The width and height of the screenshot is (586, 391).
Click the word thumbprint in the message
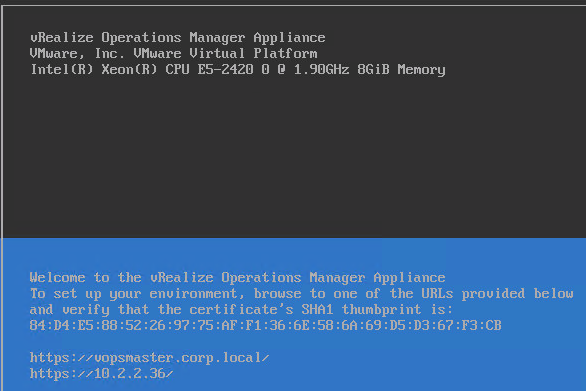(x=381, y=310)
